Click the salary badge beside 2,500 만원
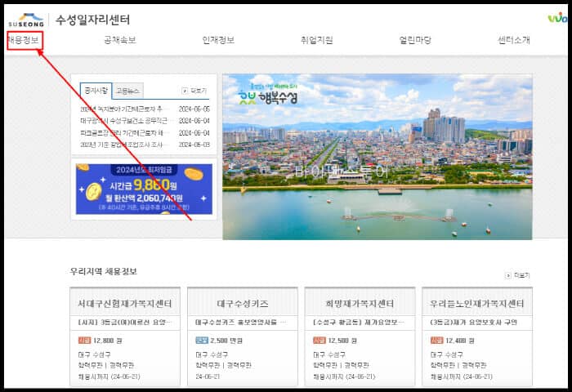 click(x=202, y=341)
